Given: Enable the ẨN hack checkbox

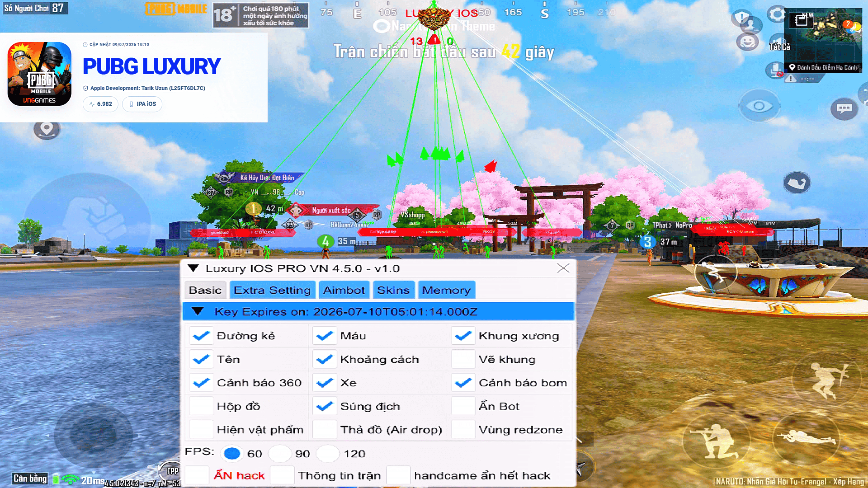Looking at the screenshot, I should [197, 476].
